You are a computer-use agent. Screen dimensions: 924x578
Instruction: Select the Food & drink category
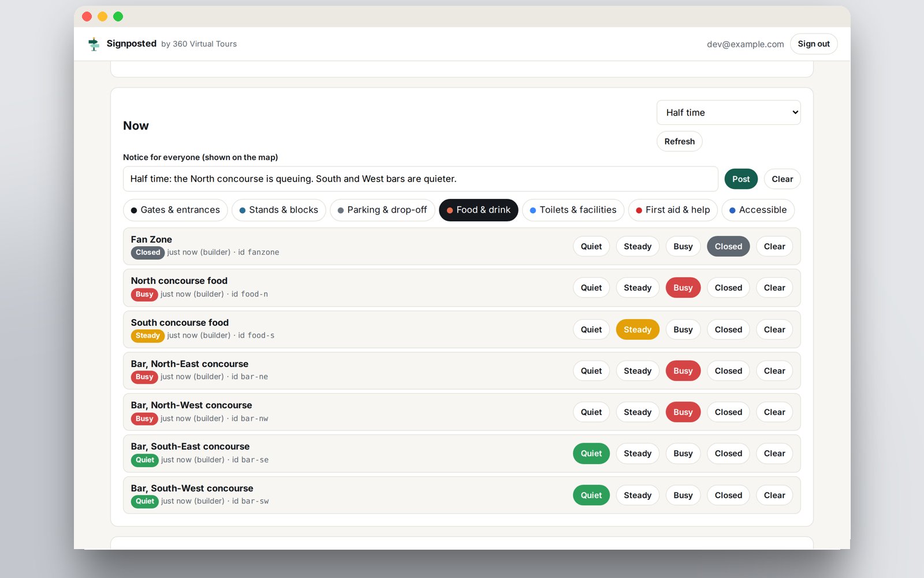[x=478, y=210]
